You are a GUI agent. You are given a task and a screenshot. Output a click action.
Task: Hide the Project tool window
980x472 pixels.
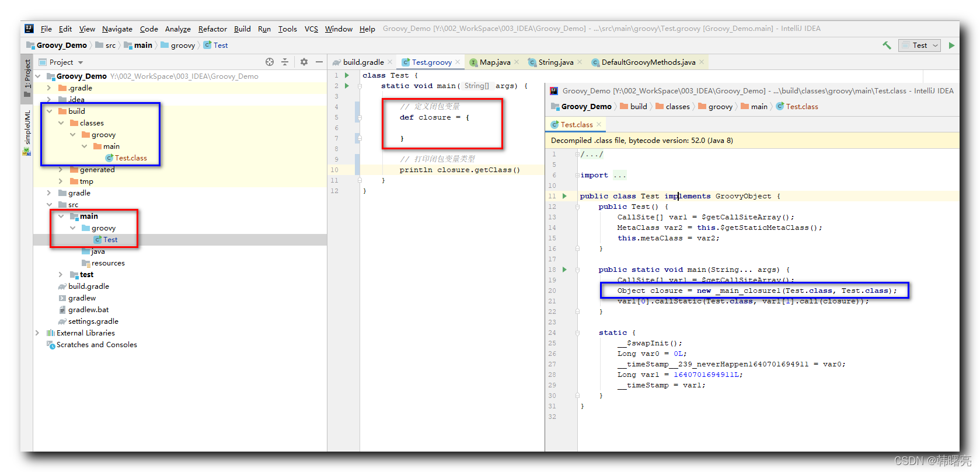tap(319, 62)
